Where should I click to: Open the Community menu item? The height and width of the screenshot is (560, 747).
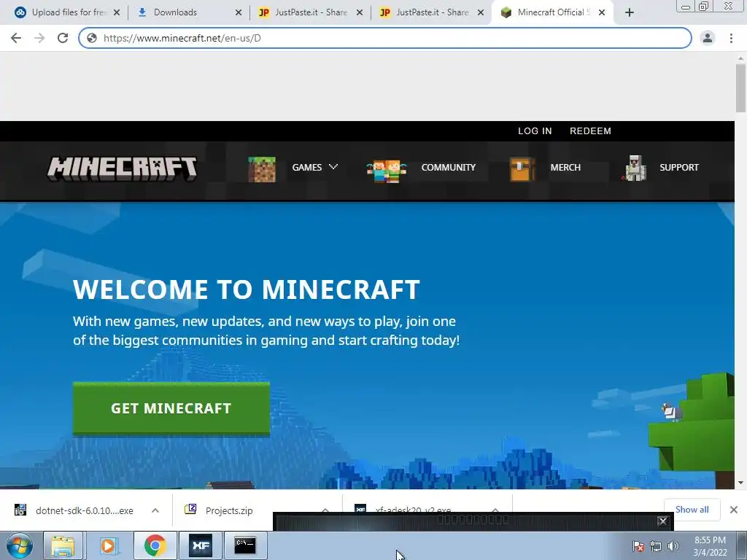coord(449,168)
